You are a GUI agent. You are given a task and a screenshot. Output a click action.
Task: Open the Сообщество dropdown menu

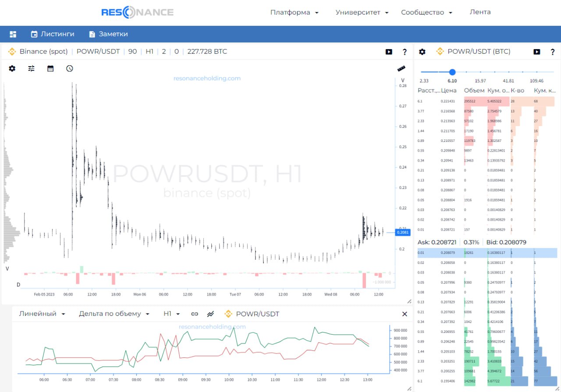427,12
